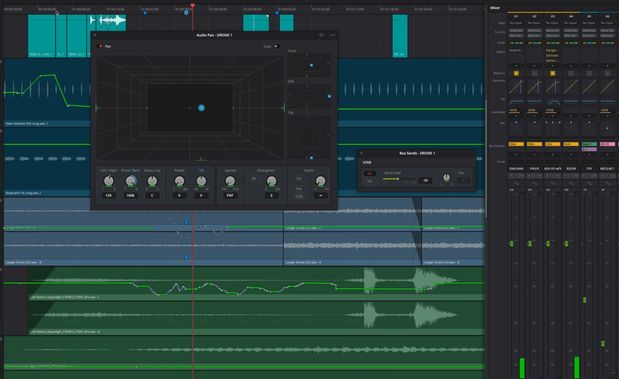Screen dimensions: 619x379
Task: Click the Send Level slider in Bus Sends
Action: point(399,179)
